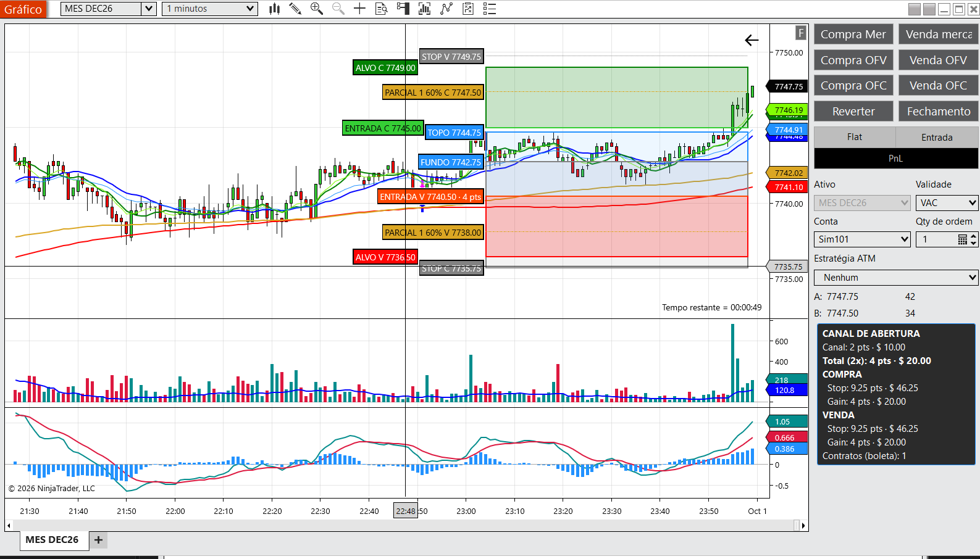Viewport: 980px width, 559px height.
Task: Click the Fechamento button
Action: (939, 112)
